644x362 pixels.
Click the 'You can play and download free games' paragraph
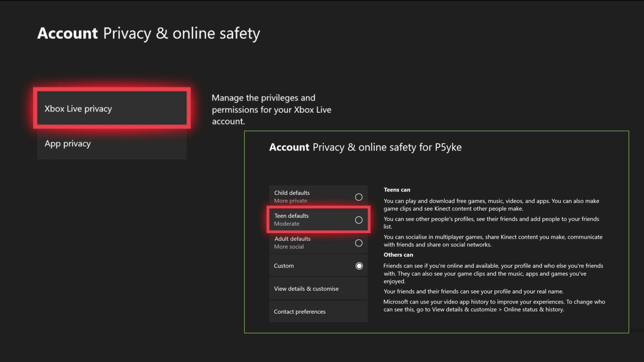pyautogui.click(x=491, y=205)
